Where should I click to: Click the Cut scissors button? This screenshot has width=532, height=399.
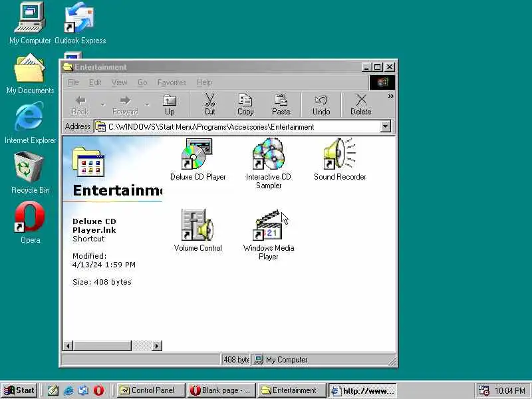(209, 105)
